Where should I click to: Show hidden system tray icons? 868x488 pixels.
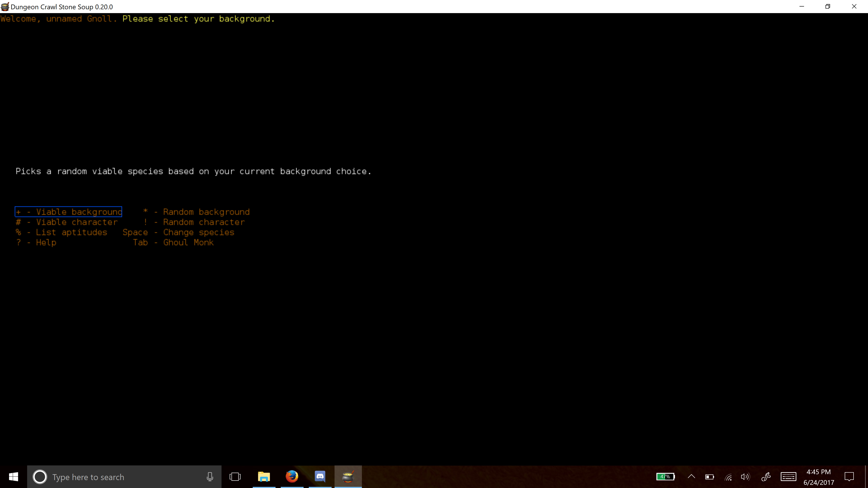pyautogui.click(x=691, y=476)
